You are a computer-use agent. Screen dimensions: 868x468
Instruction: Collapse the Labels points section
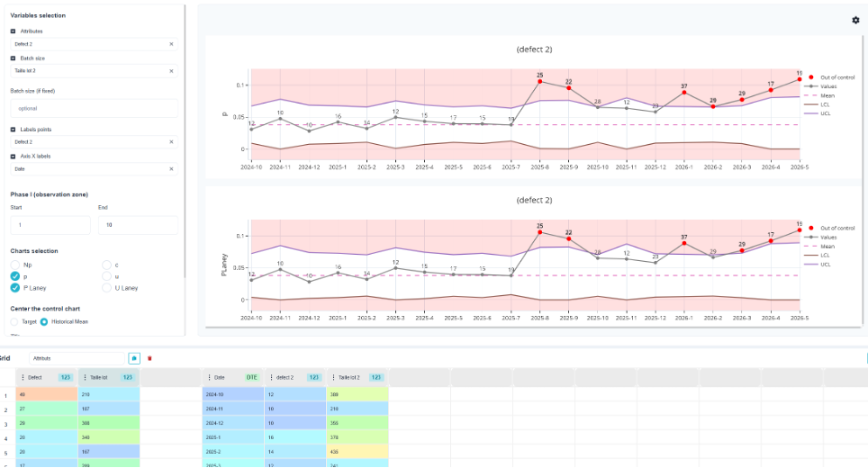pyautogui.click(x=14, y=130)
